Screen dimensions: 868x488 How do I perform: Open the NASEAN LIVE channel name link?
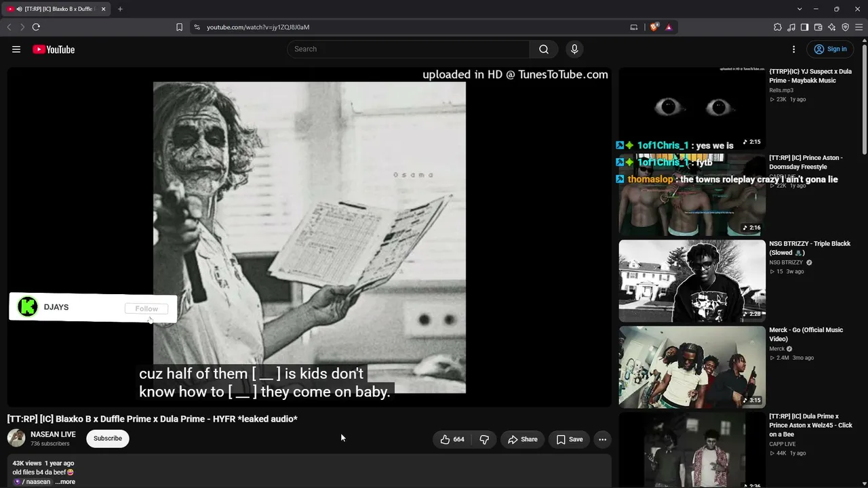(53, 434)
